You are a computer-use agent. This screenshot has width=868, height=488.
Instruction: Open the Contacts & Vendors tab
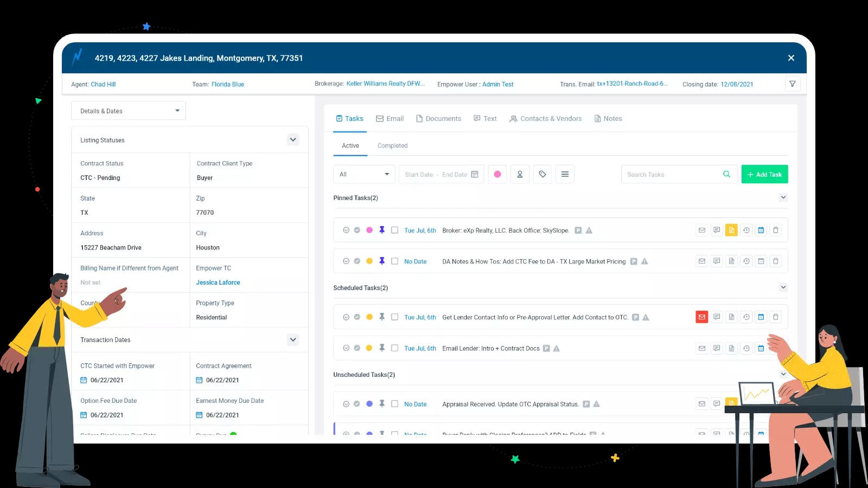click(546, 118)
